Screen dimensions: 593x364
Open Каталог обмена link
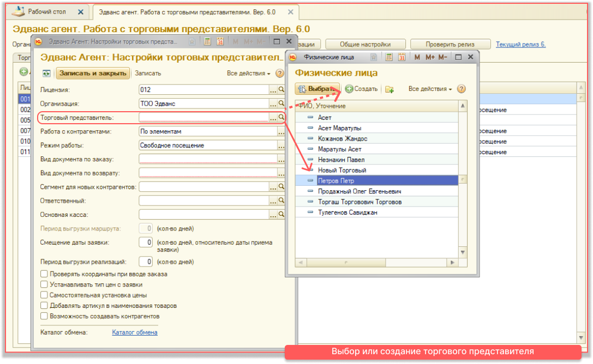click(x=135, y=332)
